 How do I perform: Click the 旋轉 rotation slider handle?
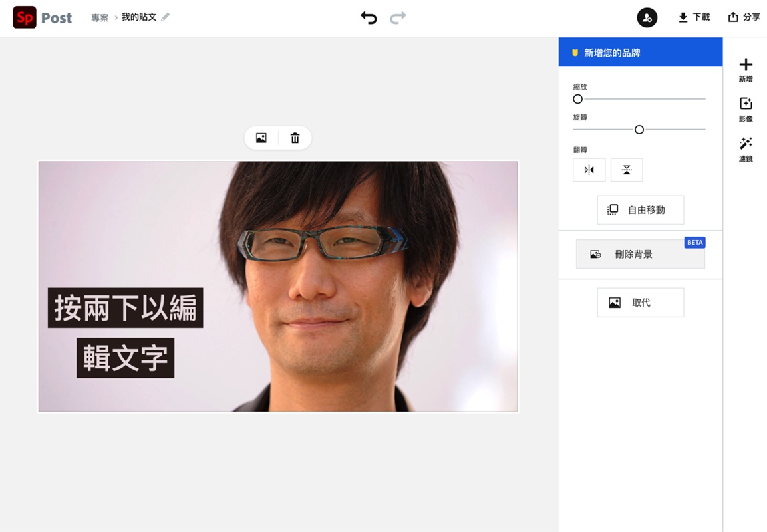tap(639, 130)
